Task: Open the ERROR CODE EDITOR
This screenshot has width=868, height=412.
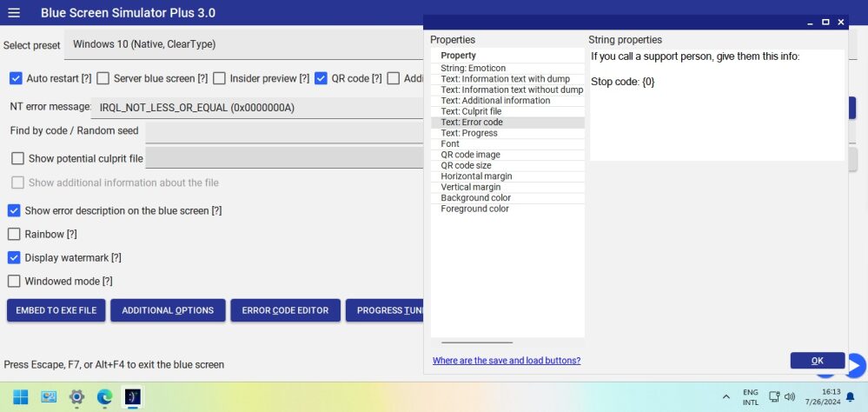Action: (x=285, y=310)
